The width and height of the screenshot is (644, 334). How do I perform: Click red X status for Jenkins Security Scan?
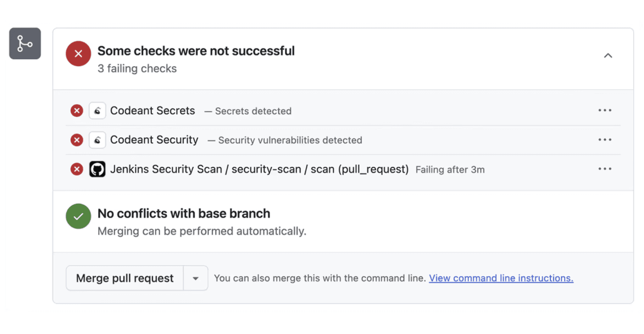(77, 169)
